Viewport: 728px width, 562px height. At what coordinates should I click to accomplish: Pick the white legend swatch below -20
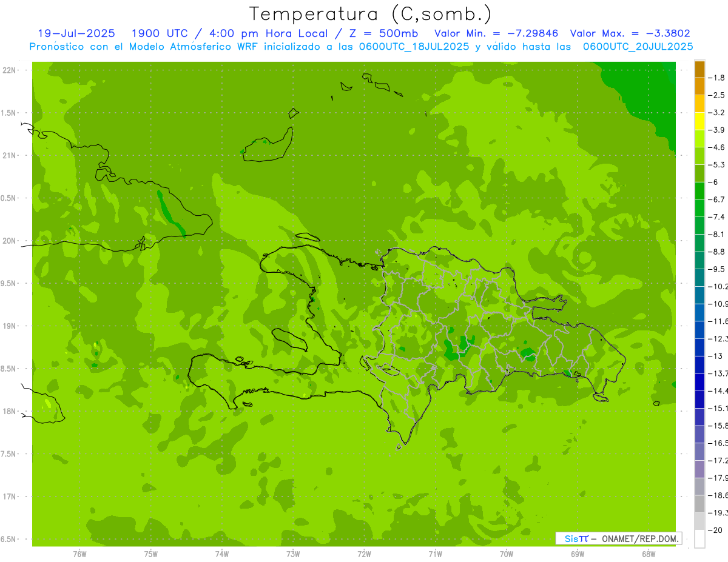pos(699,539)
